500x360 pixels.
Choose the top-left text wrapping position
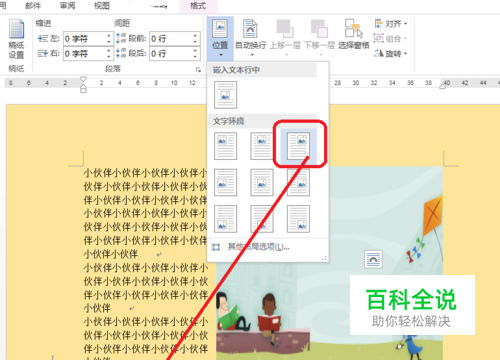[226, 146]
